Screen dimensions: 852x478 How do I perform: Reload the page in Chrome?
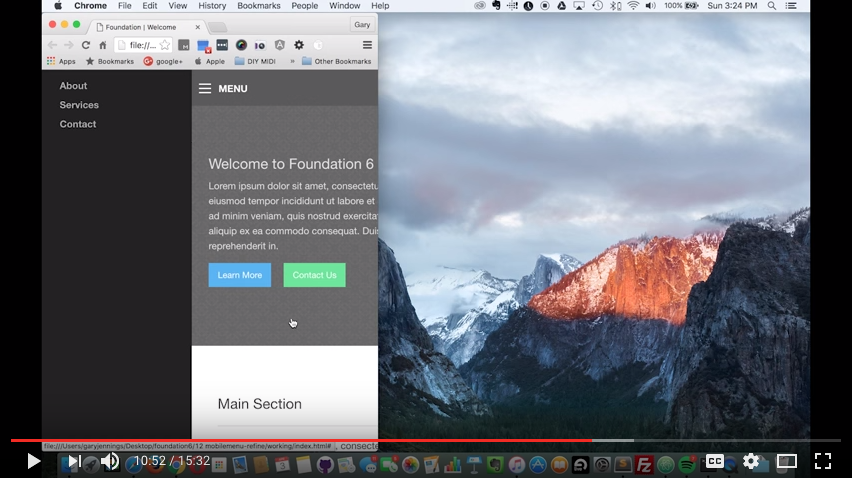(x=86, y=45)
